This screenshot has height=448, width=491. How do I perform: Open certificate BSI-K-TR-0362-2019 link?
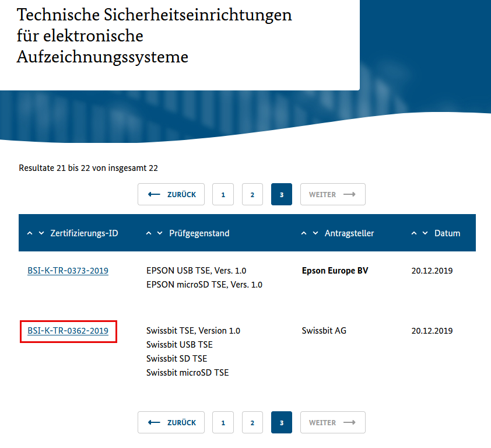point(68,331)
